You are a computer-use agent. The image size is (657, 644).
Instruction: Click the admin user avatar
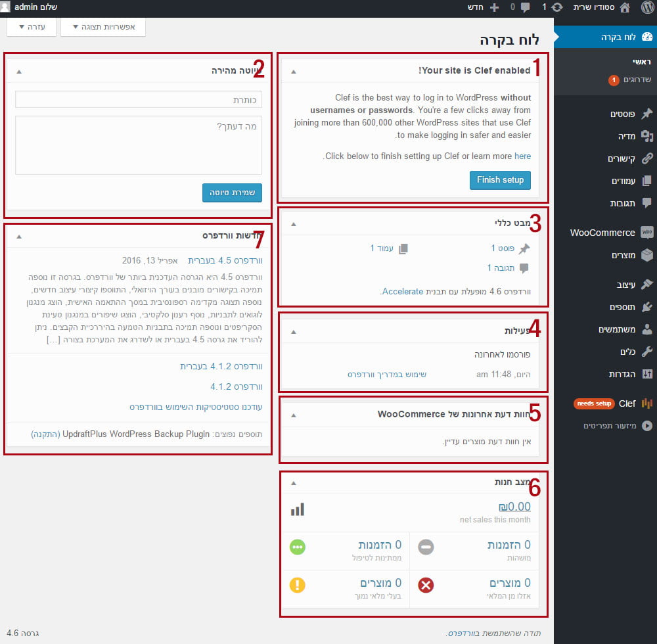click(5, 7)
